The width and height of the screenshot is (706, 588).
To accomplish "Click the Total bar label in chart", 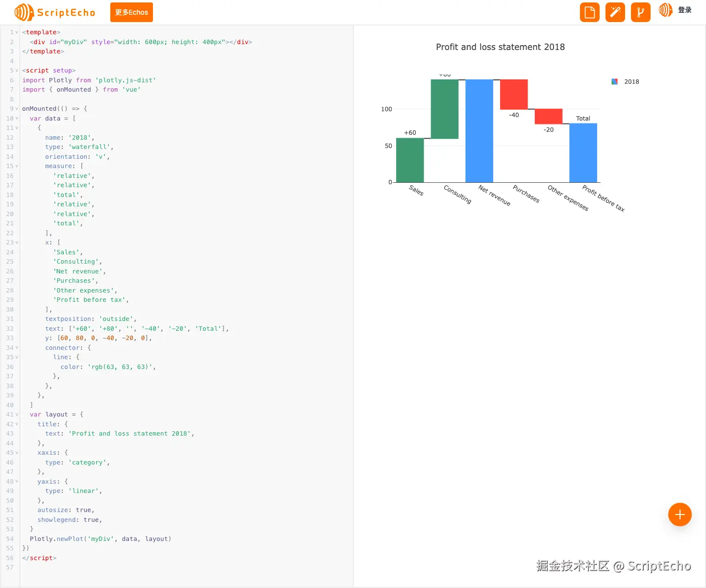I will [583, 119].
